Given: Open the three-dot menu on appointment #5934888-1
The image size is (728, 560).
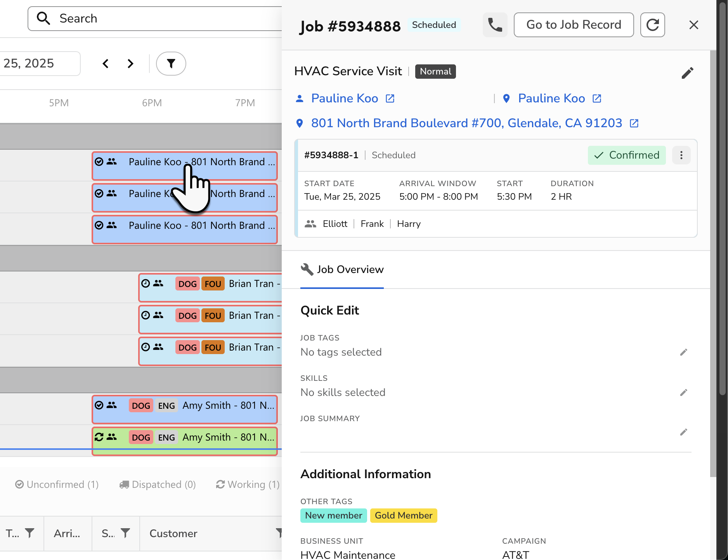Looking at the screenshot, I should [x=681, y=155].
